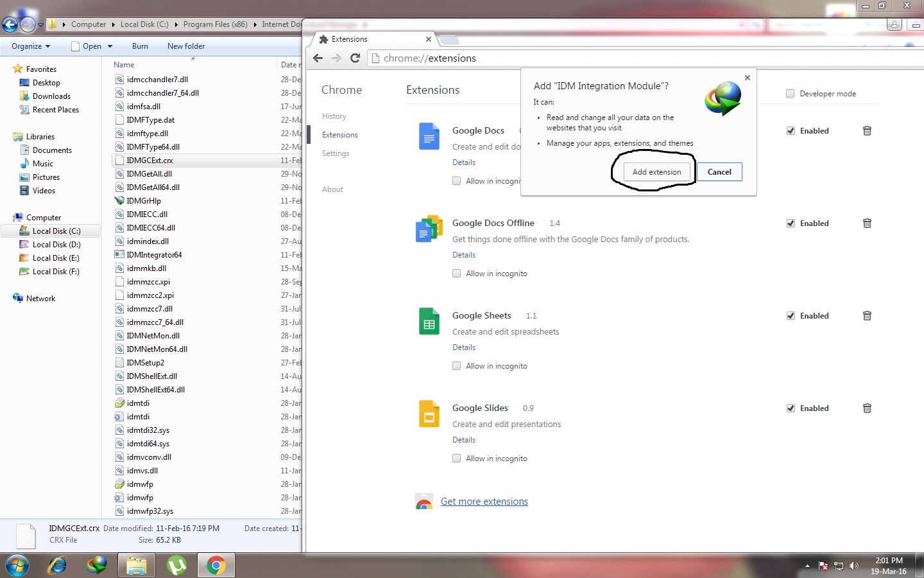
Task: Enable Developer mode checkbox
Action: click(x=790, y=94)
